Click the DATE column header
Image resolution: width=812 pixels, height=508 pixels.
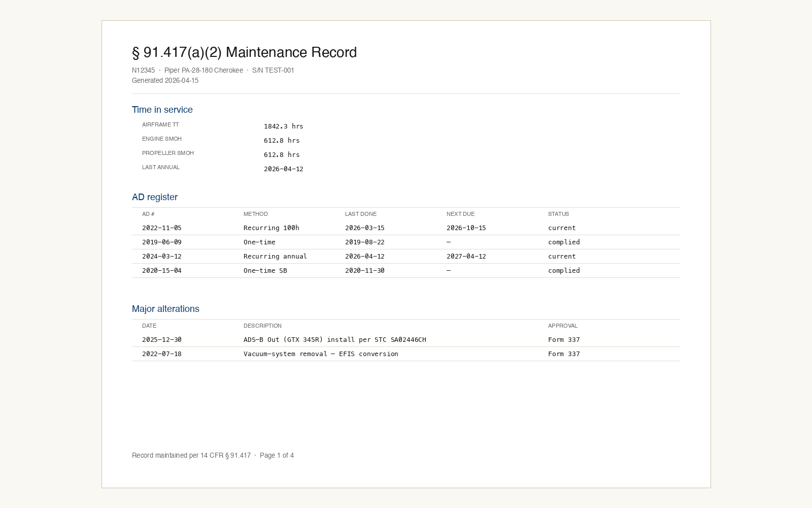(149, 326)
